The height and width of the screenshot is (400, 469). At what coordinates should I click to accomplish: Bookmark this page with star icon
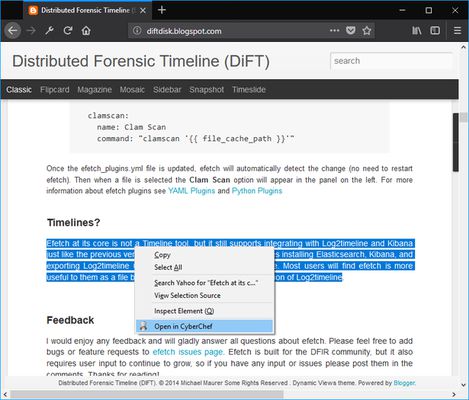point(367,31)
